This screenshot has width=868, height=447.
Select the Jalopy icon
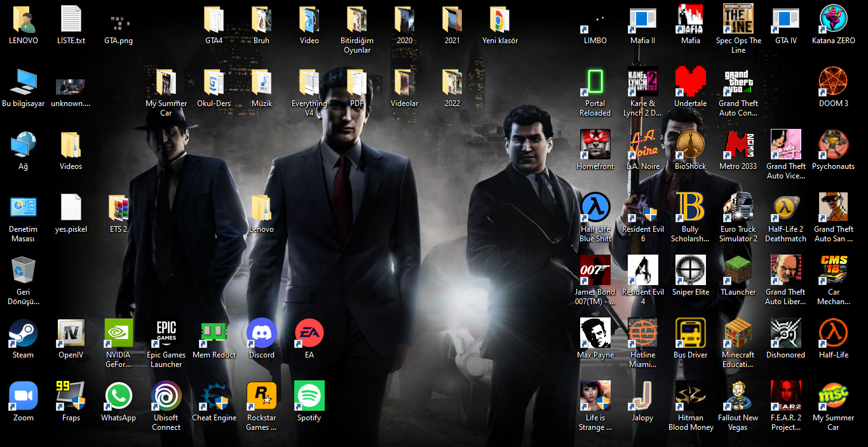tap(643, 396)
